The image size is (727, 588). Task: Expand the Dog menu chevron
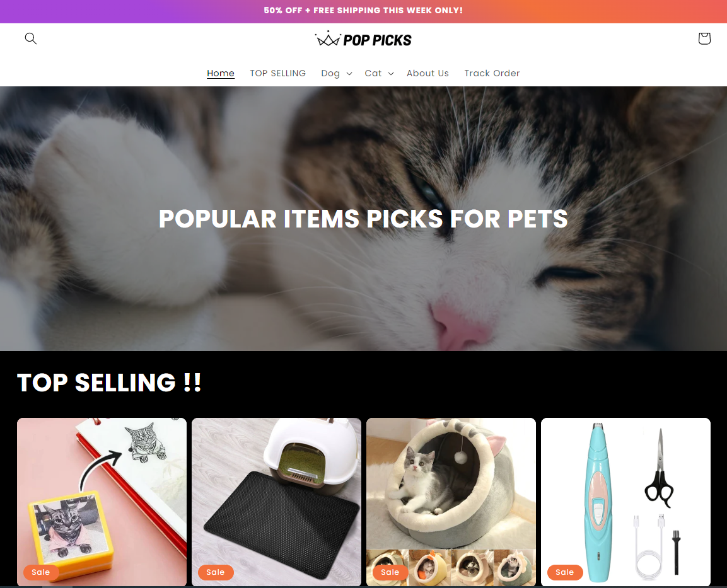point(349,74)
